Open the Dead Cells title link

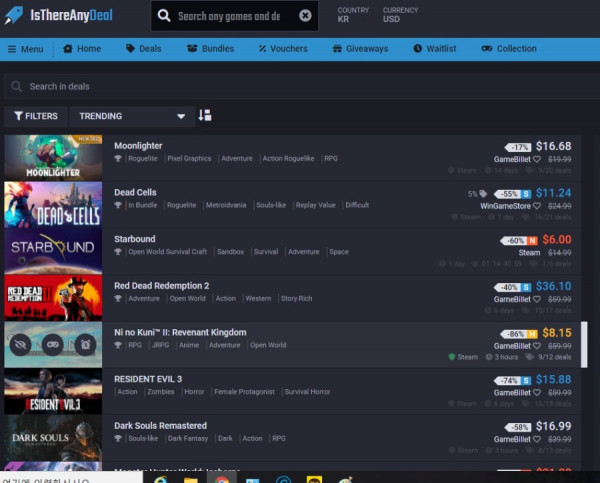click(135, 193)
